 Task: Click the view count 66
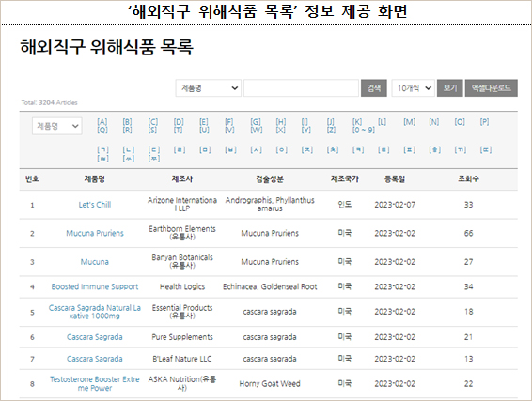point(468,233)
